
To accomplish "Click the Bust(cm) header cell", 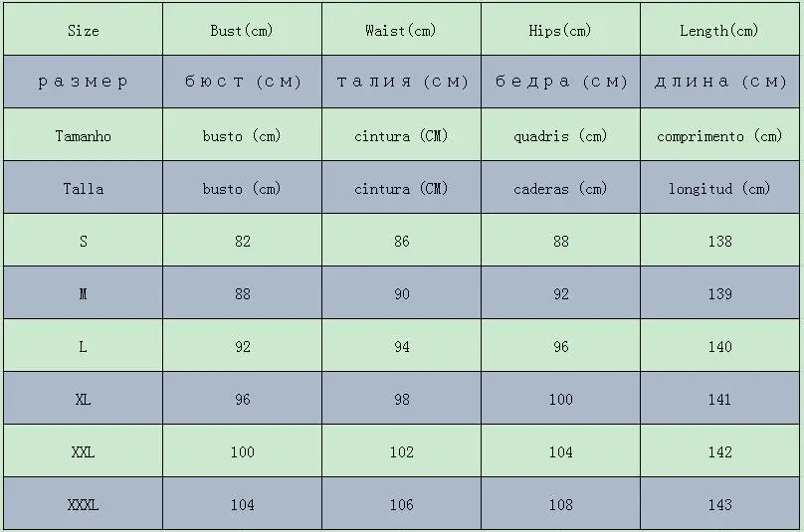I will (x=242, y=31).
